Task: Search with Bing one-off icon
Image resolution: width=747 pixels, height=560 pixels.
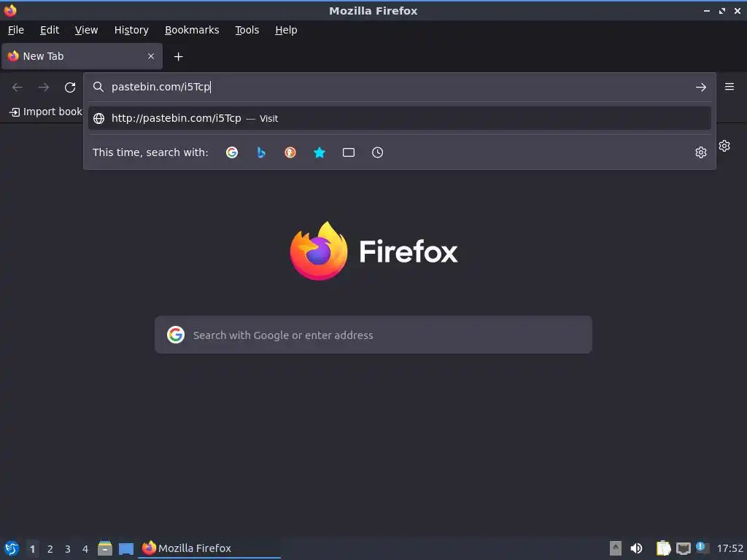Action: pyautogui.click(x=261, y=152)
